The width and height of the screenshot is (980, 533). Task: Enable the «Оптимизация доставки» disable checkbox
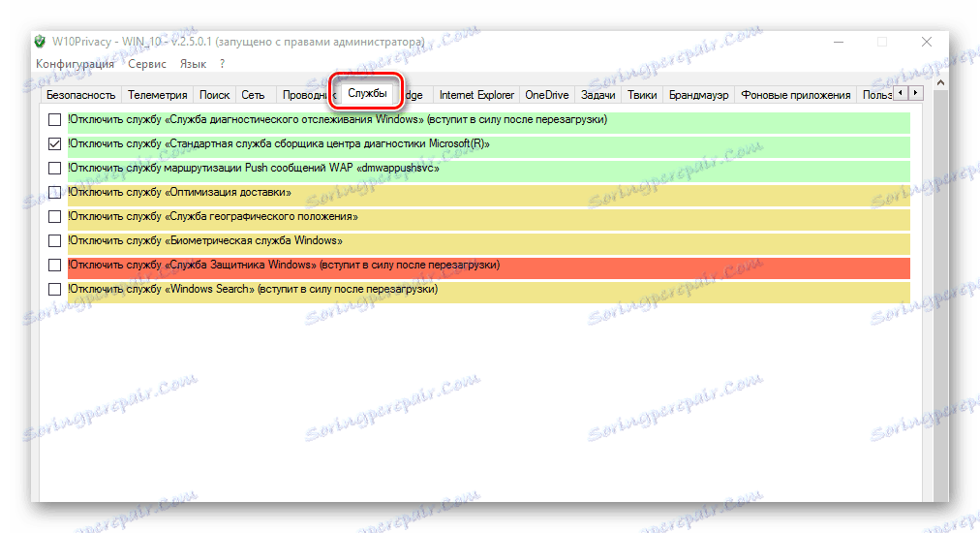54,192
